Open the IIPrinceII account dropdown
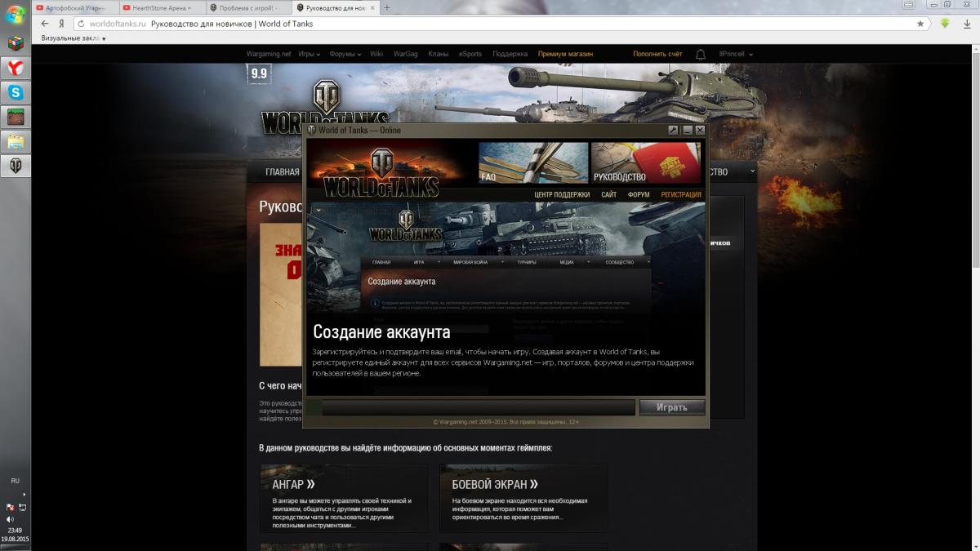 pyautogui.click(x=736, y=54)
